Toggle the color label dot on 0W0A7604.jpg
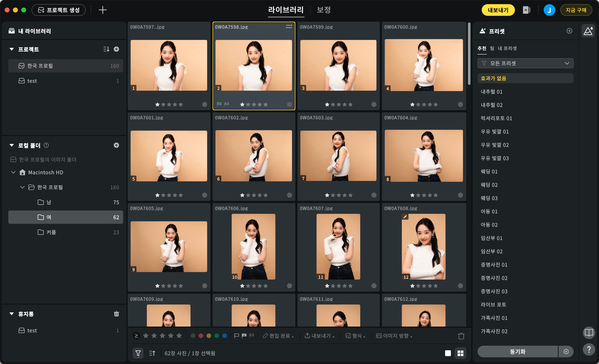The image size is (599, 364). coord(460,195)
